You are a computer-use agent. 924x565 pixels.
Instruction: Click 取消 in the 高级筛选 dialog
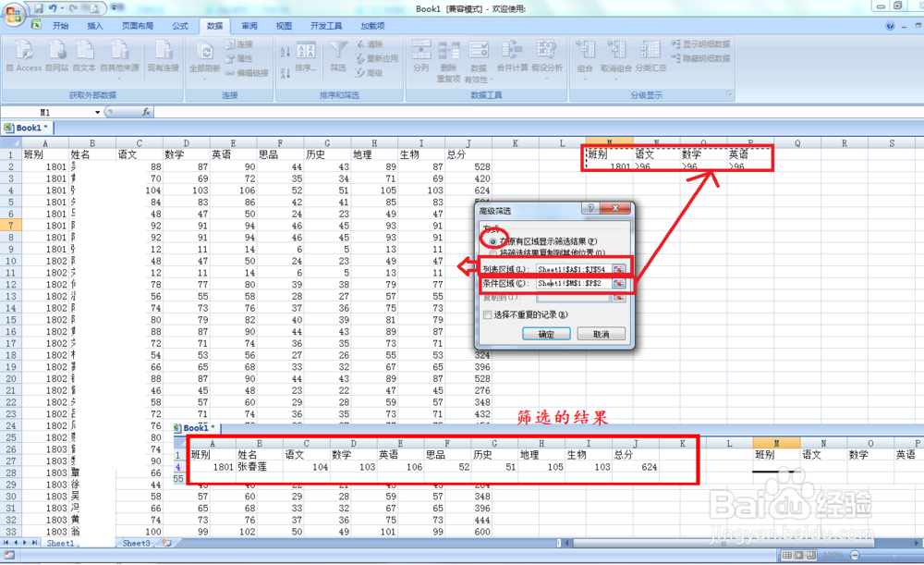coord(602,335)
